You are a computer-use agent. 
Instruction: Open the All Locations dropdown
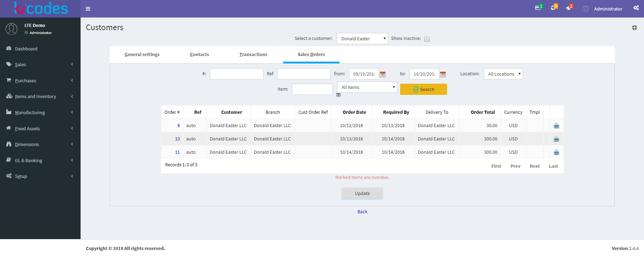(503, 74)
